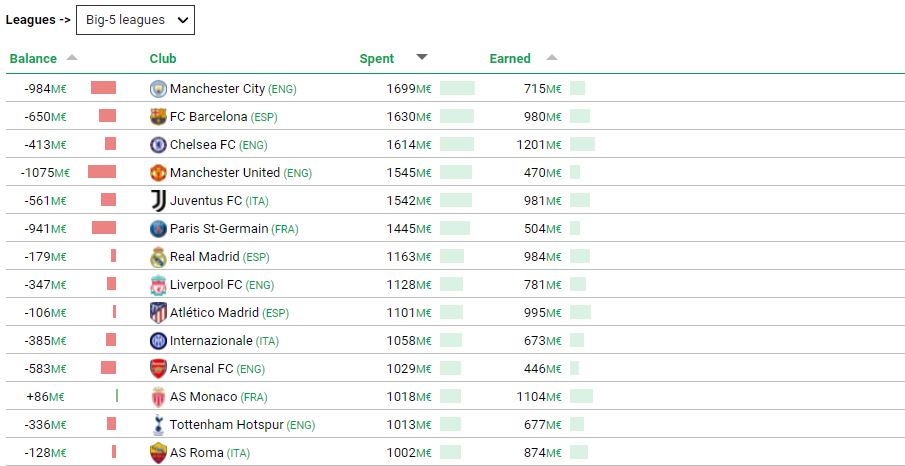Click the Manchester United crest icon

coord(158,173)
